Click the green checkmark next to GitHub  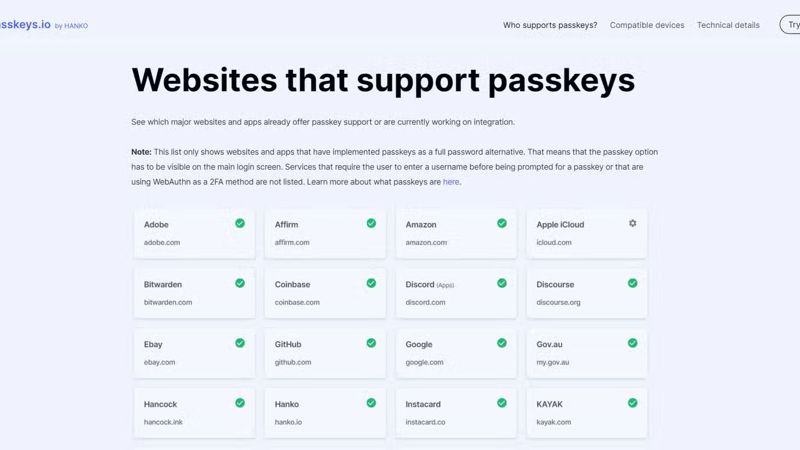[x=371, y=343]
